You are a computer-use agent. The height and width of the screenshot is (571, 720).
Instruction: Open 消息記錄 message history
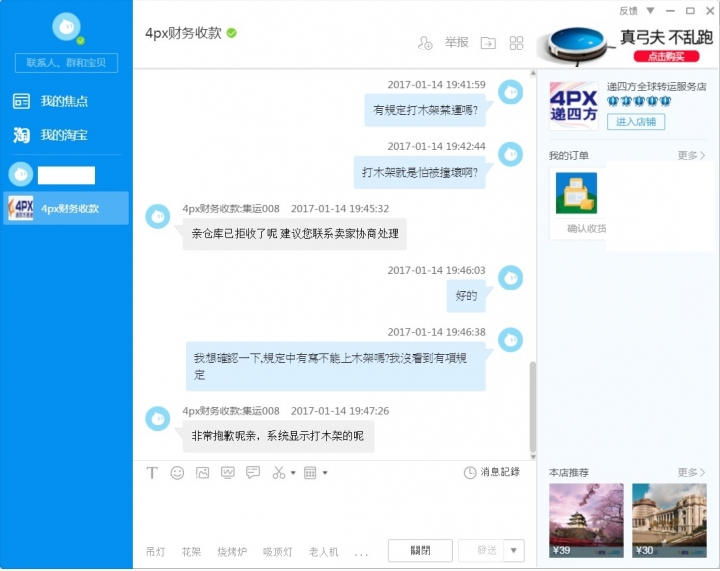point(492,472)
